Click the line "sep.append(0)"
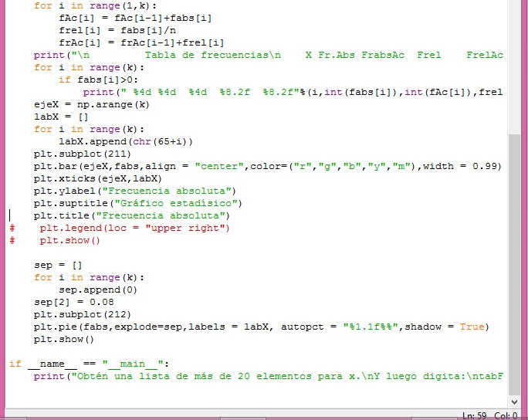Screen dimensions: 528x420 pyautogui.click(x=98, y=290)
